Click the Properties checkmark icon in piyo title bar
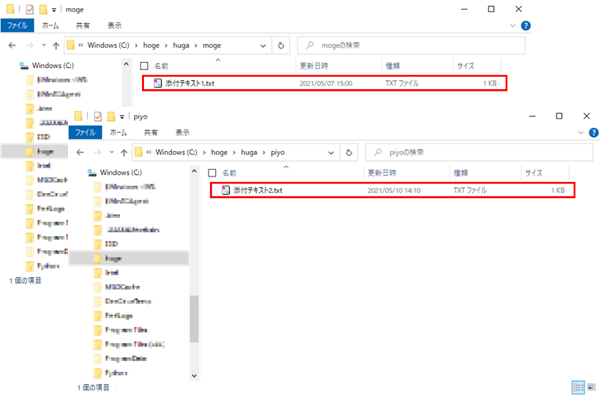This screenshot has height=395, width=601. 98,116
